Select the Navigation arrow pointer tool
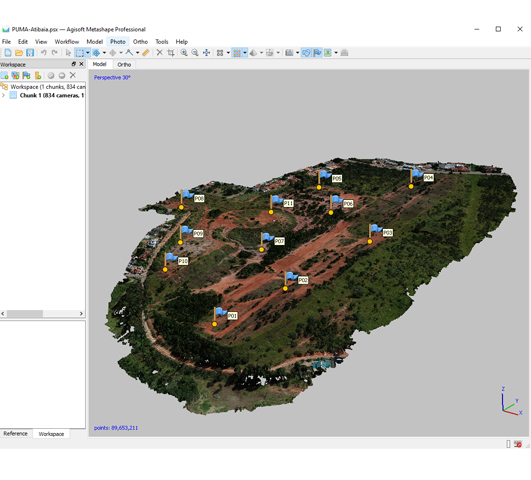 click(68, 53)
